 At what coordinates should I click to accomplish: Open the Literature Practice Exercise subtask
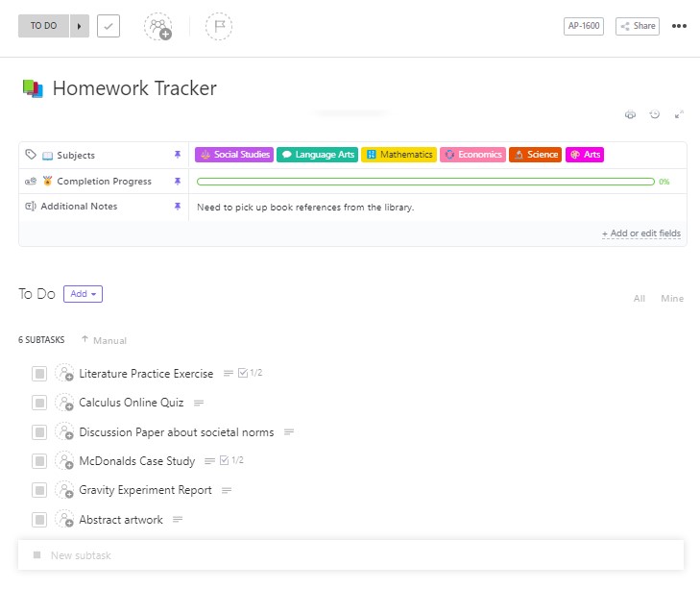[x=146, y=374]
